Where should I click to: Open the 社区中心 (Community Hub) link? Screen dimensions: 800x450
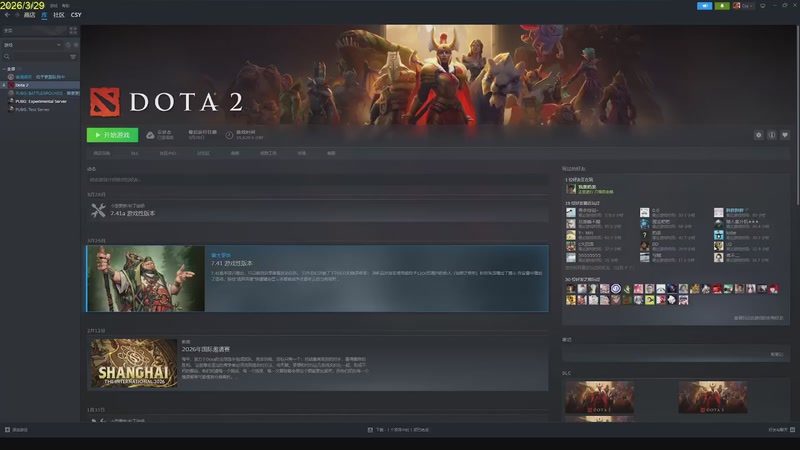pyautogui.click(x=167, y=153)
